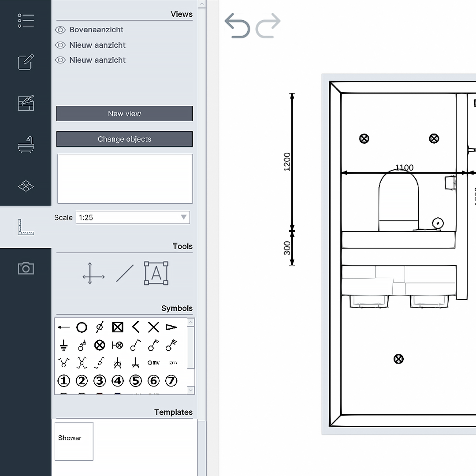Select the pencil edit icon in sidebar

[26, 62]
